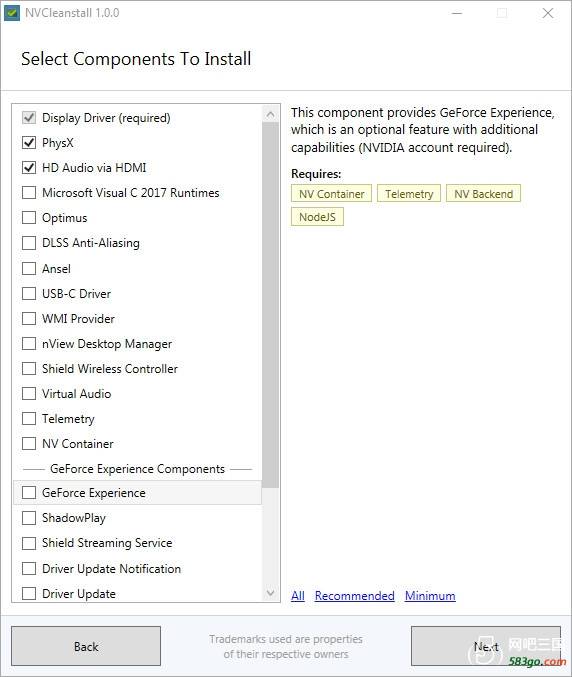Image resolution: width=572 pixels, height=677 pixels.
Task: Click the NV Container requirement tag
Action: point(331,194)
